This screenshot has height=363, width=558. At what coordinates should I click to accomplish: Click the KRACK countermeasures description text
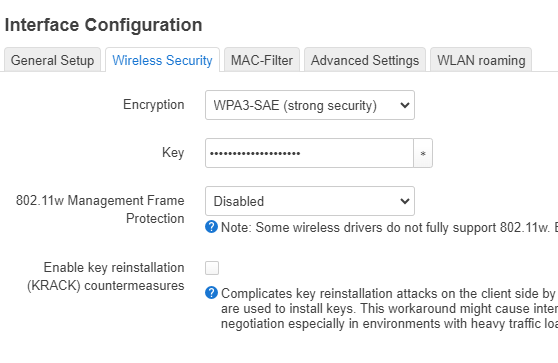tap(389, 309)
